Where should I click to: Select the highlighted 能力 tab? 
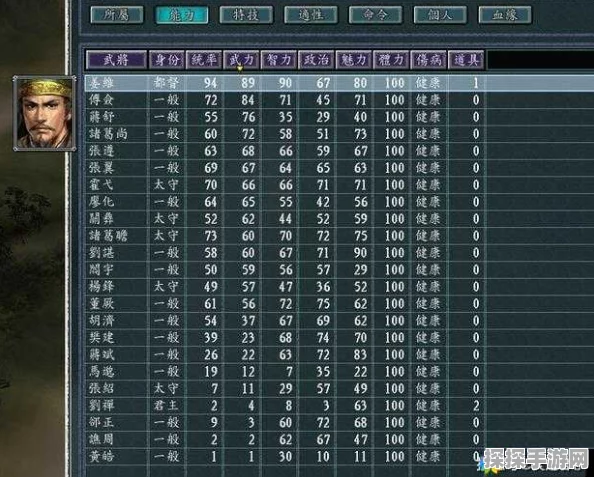tap(182, 15)
